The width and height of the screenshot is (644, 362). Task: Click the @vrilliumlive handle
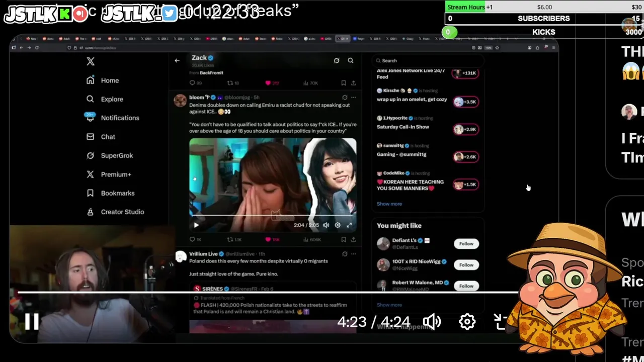[240, 254]
